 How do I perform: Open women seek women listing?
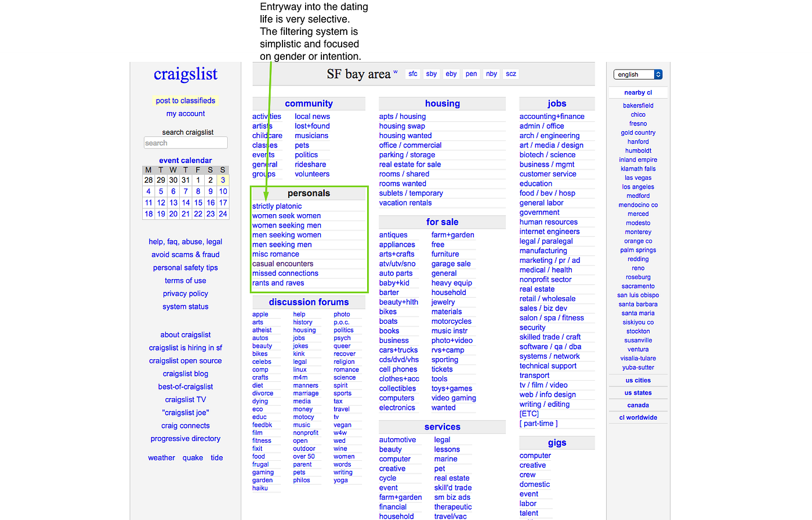(287, 216)
